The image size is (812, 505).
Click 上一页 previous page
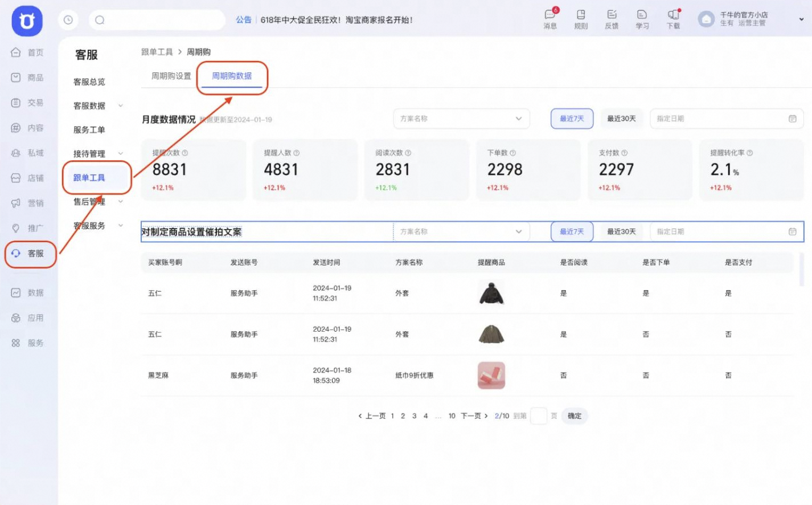(x=372, y=416)
